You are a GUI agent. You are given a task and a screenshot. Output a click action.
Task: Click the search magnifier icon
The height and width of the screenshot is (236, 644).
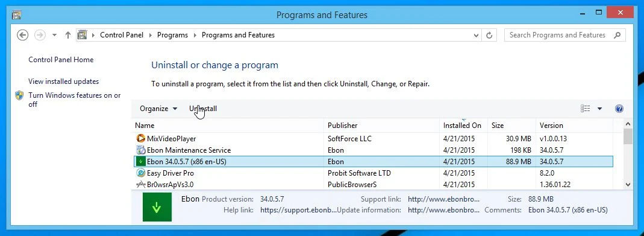617,36
